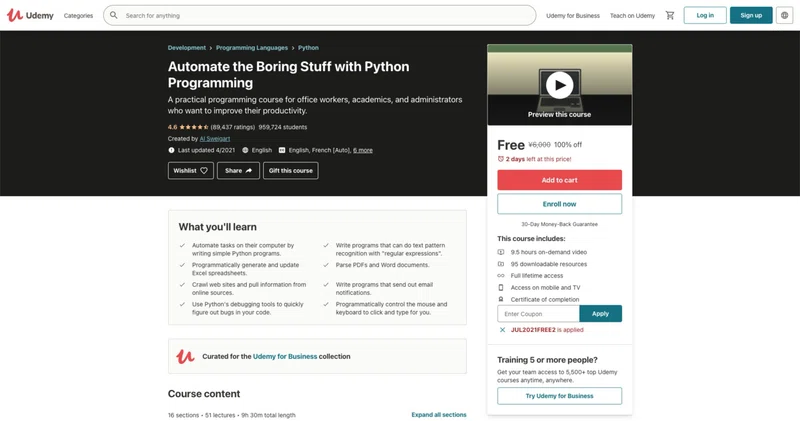Go to Python breadcrumb

308,47
